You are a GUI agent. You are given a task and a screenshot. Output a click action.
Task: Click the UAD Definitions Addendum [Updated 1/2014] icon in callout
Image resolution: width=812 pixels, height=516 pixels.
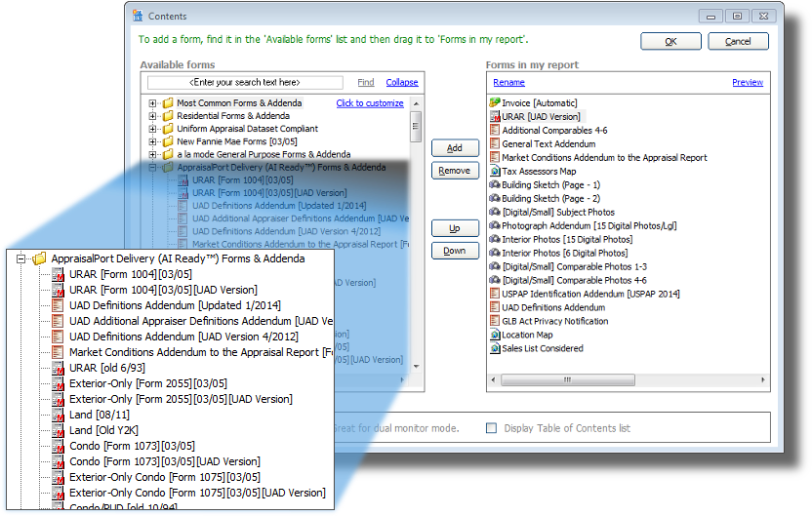coord(58,305)
